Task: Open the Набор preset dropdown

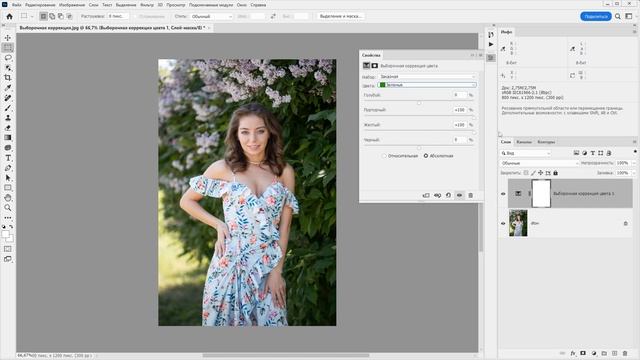Action: (427, 77)
